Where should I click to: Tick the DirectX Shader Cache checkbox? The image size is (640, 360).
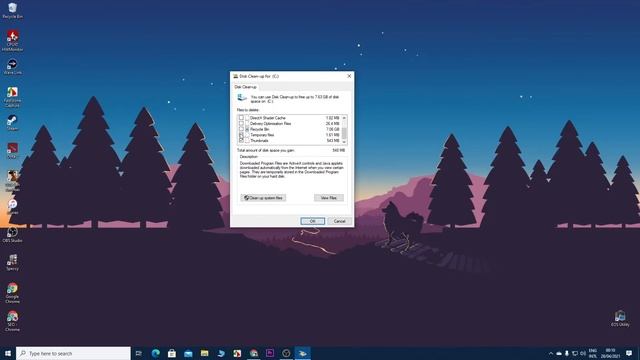coord(241,118)
